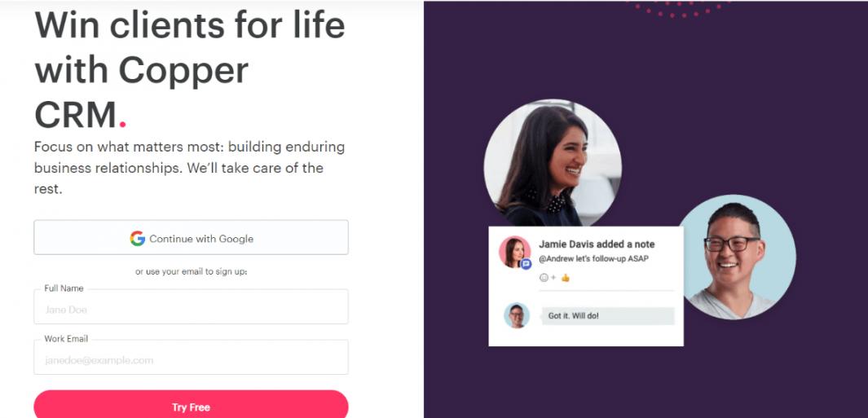Open Jamie Davis's avatar in the note card
This screenshot has height=418, width=868.
515,253
